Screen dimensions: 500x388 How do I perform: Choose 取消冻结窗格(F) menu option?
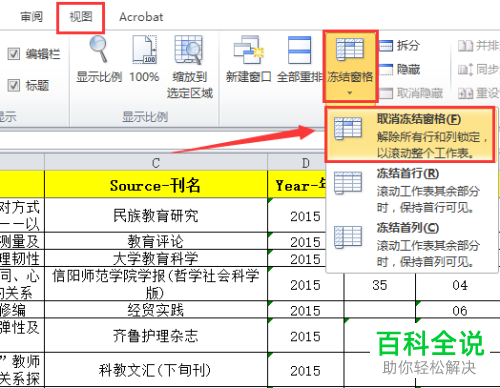tap(410, 135)
